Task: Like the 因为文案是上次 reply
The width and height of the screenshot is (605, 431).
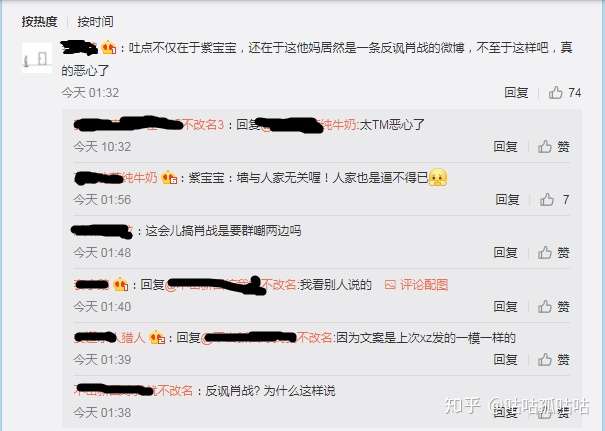Action: (554, 360)
